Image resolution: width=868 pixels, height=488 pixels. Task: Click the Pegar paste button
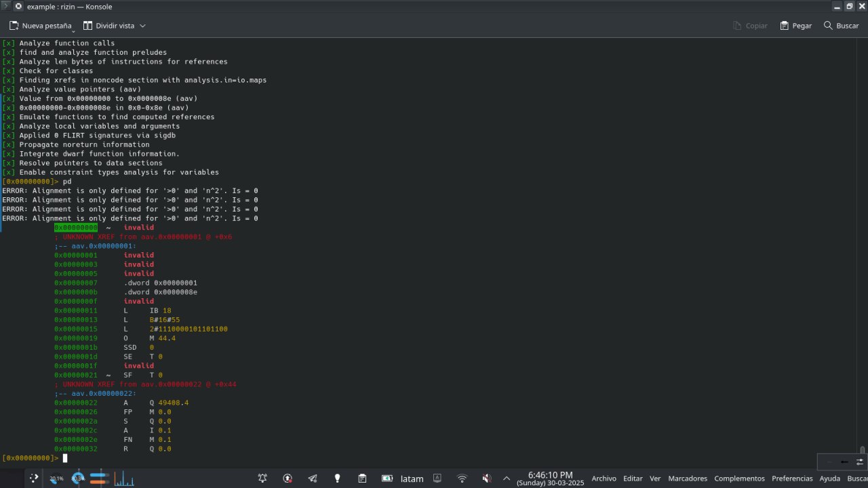(795, 26)
